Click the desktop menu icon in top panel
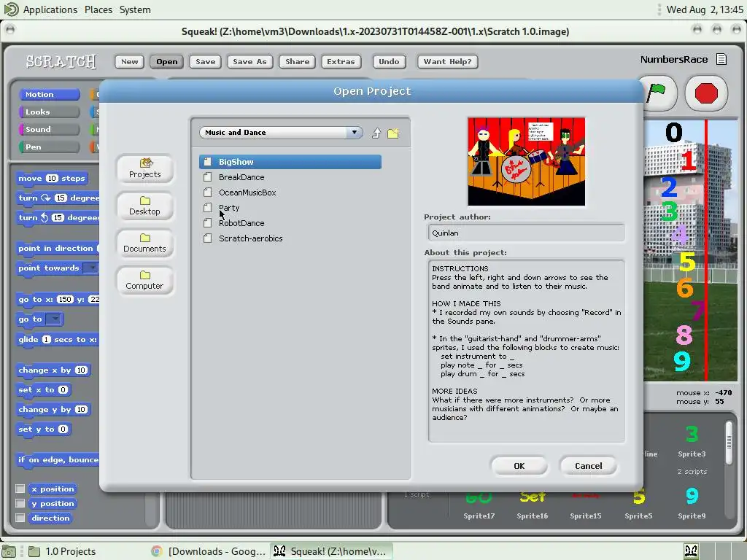The width and height of the screenshot is (747, 560). click(x=11, y=9)
